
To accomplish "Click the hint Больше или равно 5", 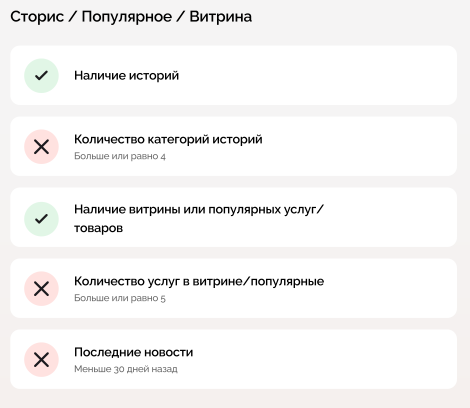I will point(120,298).
